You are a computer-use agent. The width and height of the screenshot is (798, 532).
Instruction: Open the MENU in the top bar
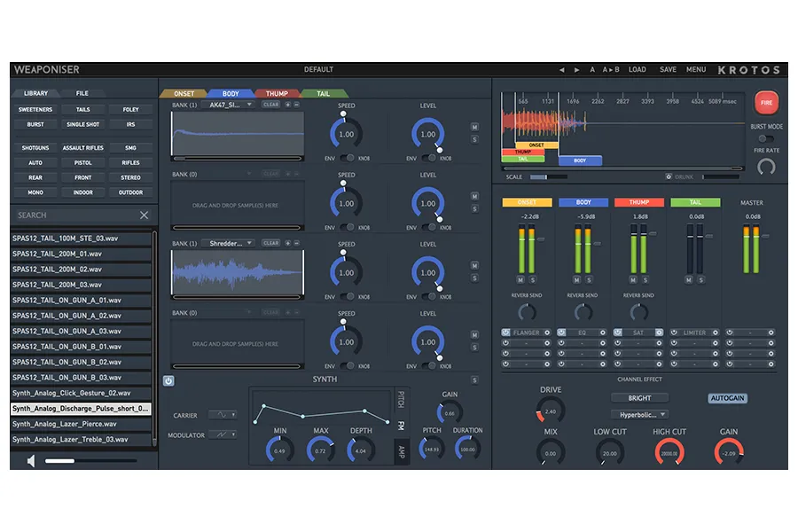click(696, 70)
